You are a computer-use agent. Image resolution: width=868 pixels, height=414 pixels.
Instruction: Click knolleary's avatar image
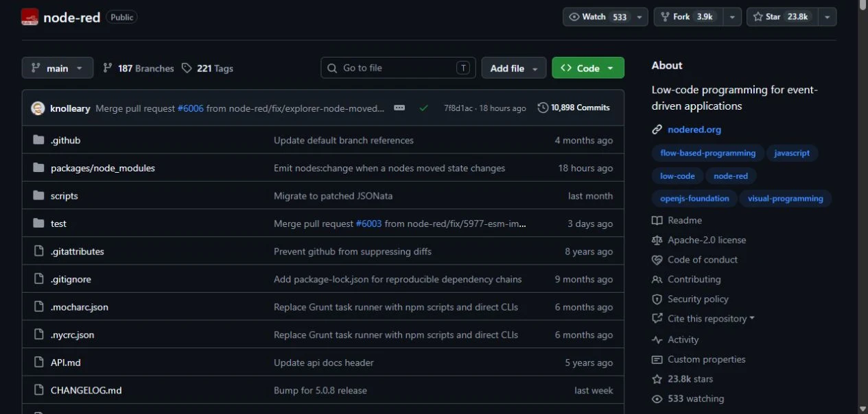tap(38, 108)
